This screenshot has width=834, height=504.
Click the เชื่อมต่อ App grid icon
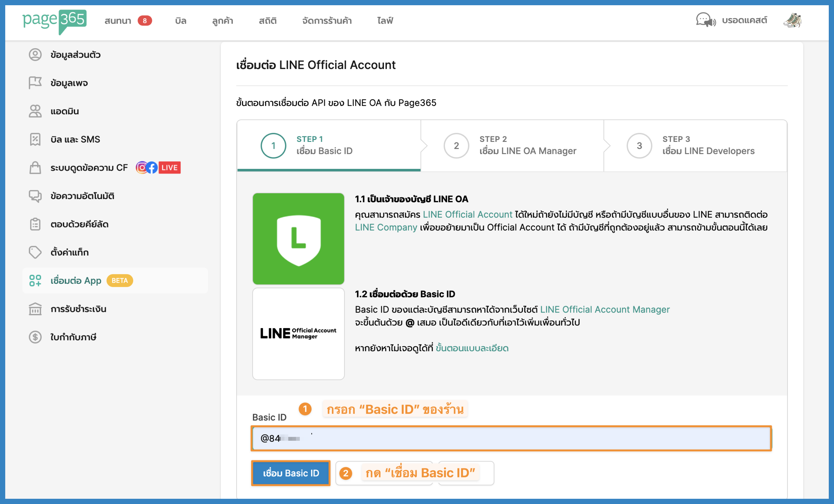click(x=35, y=281)
